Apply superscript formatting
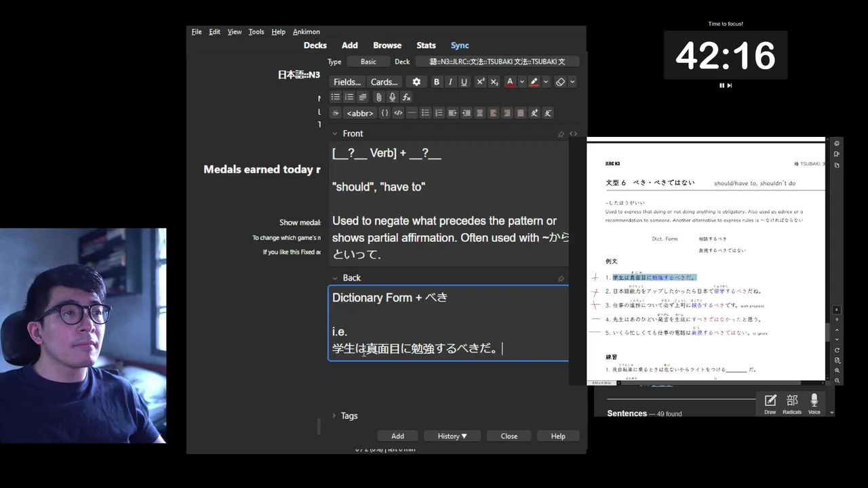This screenshot has width=868, height=488. coord(480,82)
